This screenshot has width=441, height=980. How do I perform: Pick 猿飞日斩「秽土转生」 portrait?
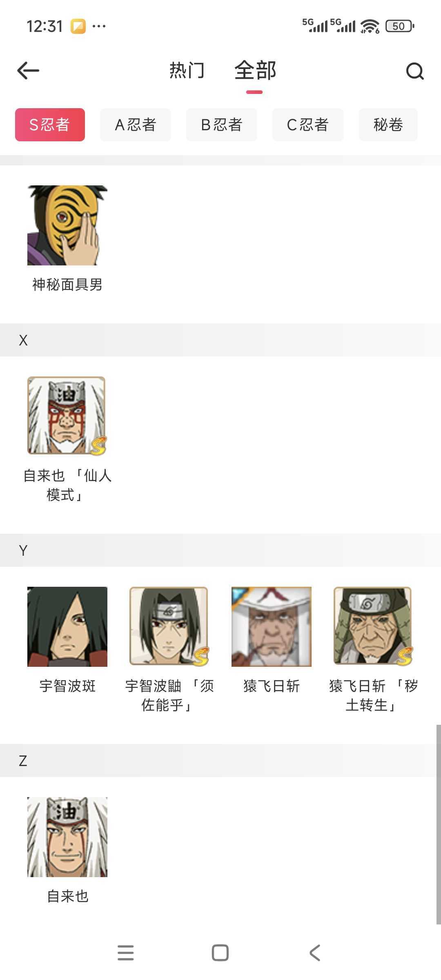373,627
